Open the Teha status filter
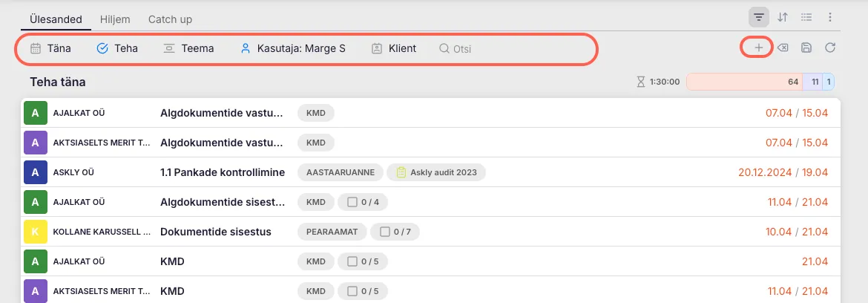This screenshot has height=303, width=868. (117, 48)
